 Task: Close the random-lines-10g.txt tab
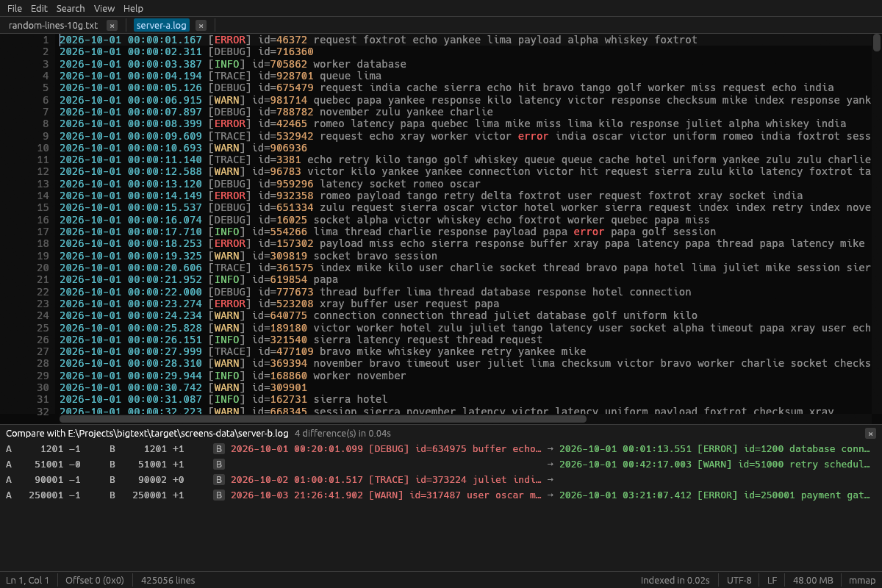tap(112, 26)
